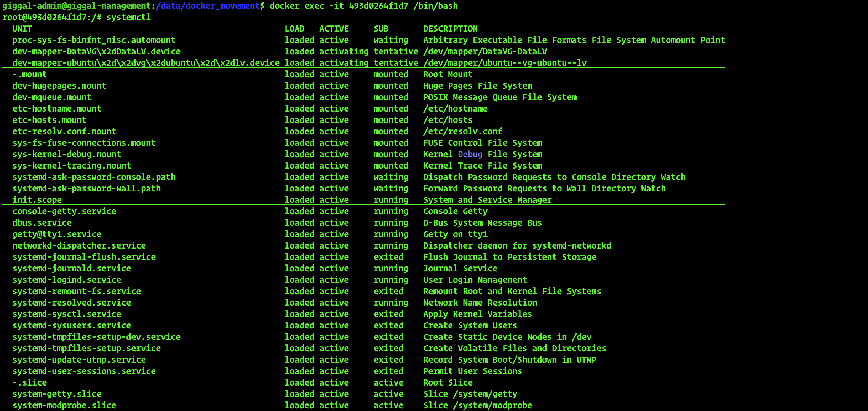Click the dbus.service unit name
Viewport: 868px width, 411px height.
pos(42,223)
